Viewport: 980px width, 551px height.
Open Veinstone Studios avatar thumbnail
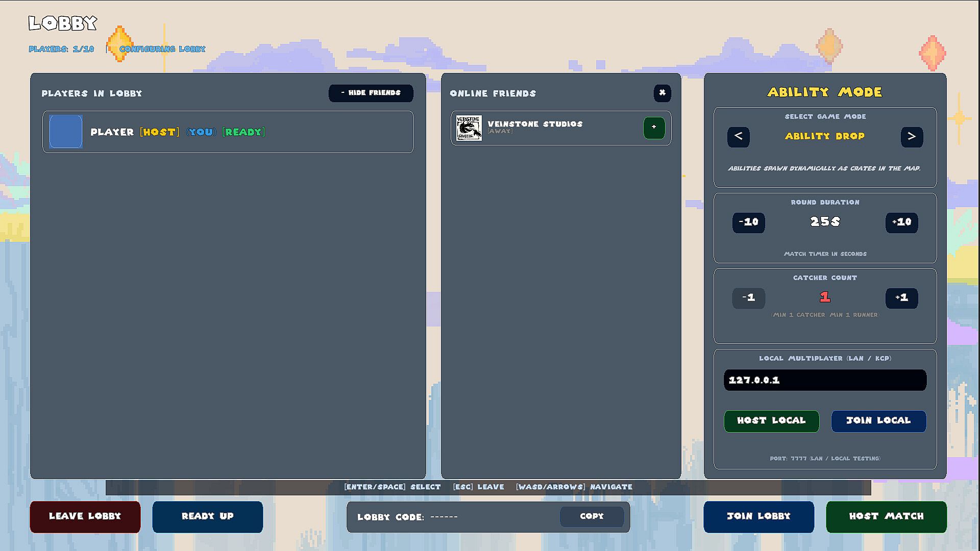[x=469, y=128]
